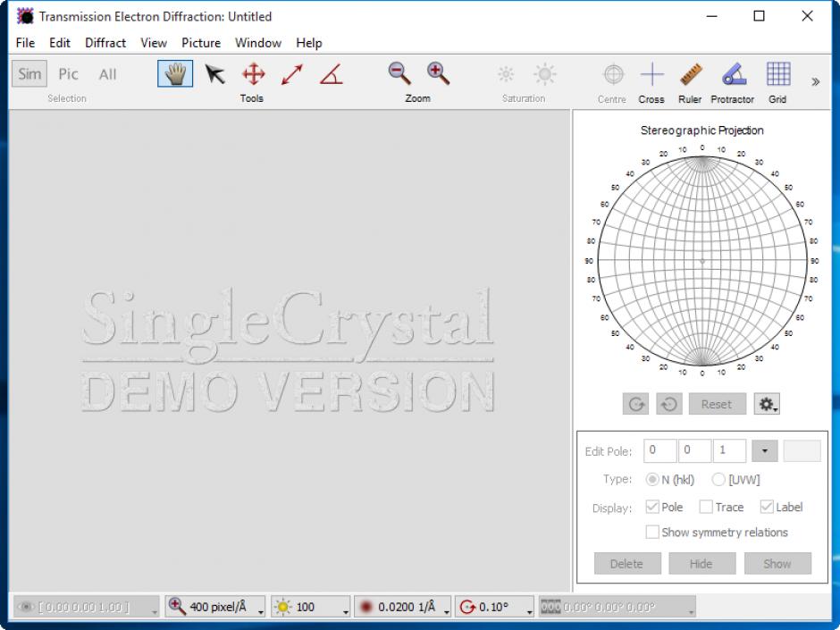Open the Edit menu
The width and height of the screenshot is (840, 630).
click(60, 43)
